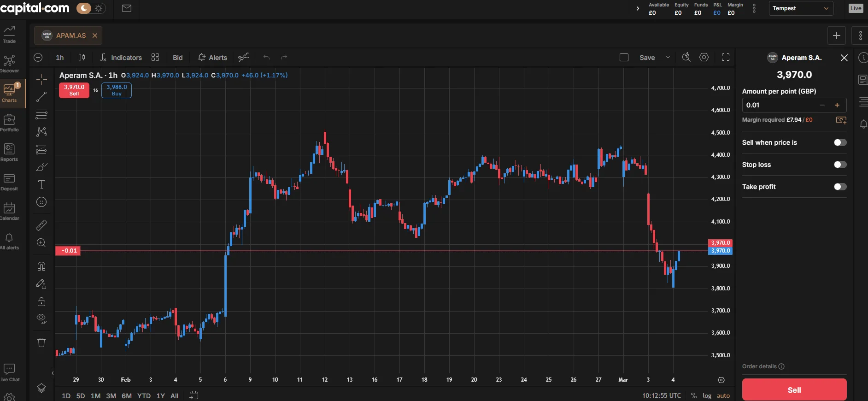Toggle magnet mode for drawings

tap(41, 266)
